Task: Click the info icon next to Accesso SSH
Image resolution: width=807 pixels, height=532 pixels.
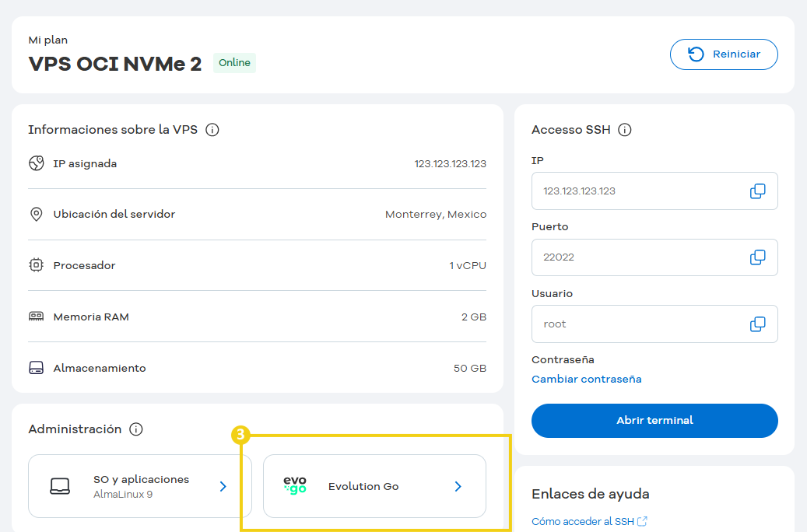Action: coord(625,130)
